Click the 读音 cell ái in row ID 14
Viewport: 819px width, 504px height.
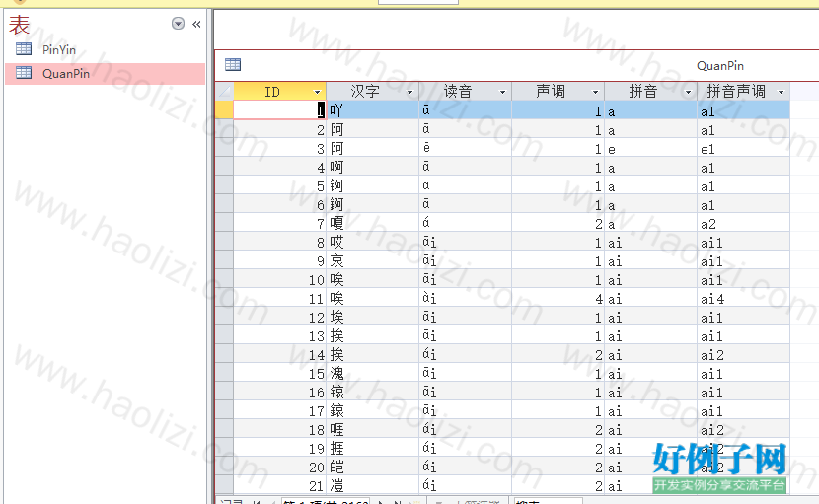click(466, 355)
